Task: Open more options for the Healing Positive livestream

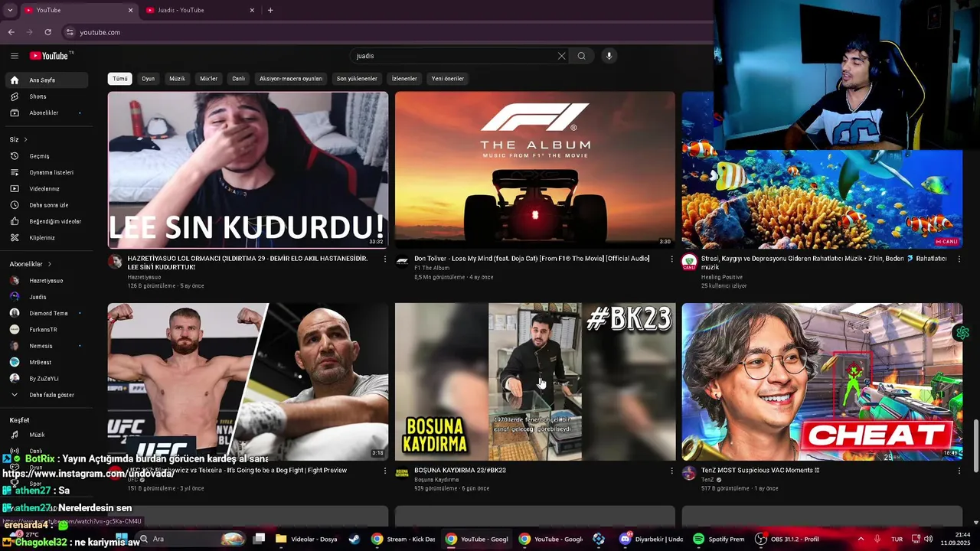Action: [x=959, y=259]
